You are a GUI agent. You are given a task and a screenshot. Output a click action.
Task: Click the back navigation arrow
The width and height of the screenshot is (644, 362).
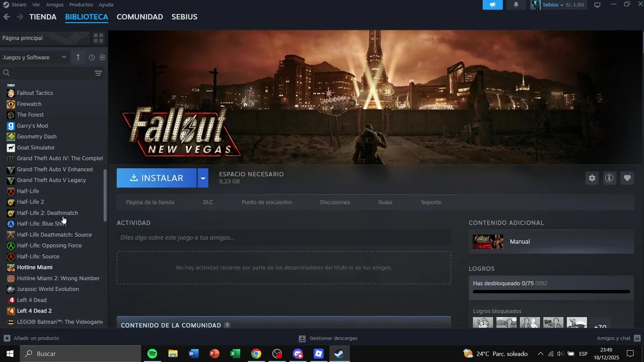[x=7, y=17]
